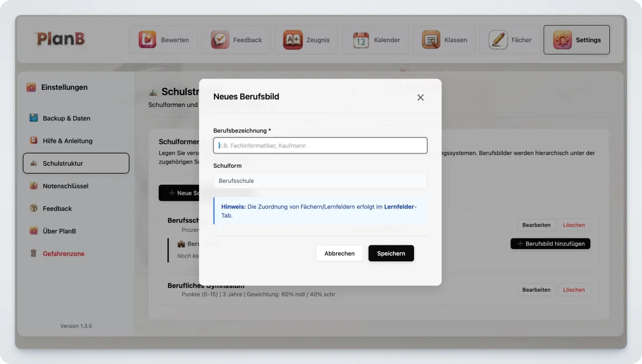Viewport: 642px width, 364px height.
Task: Click Berufsbild hinzufügen button
Action: 551,244
